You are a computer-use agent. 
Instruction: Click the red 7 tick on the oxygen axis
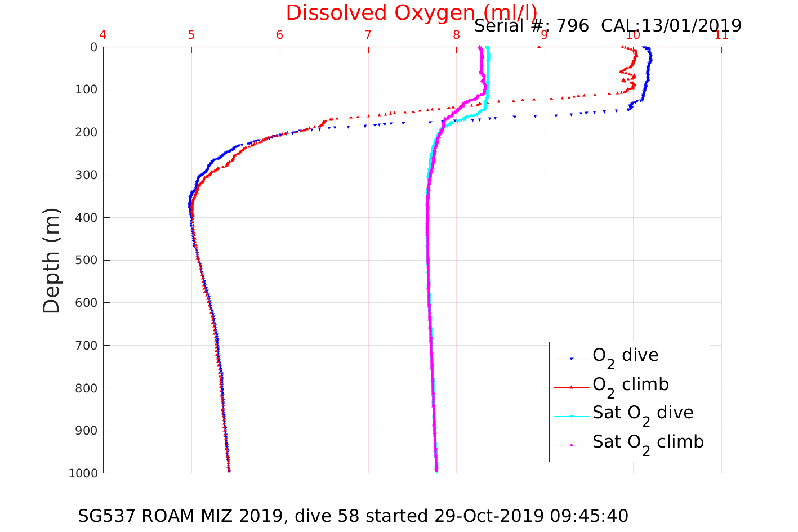tap(368, 35)
